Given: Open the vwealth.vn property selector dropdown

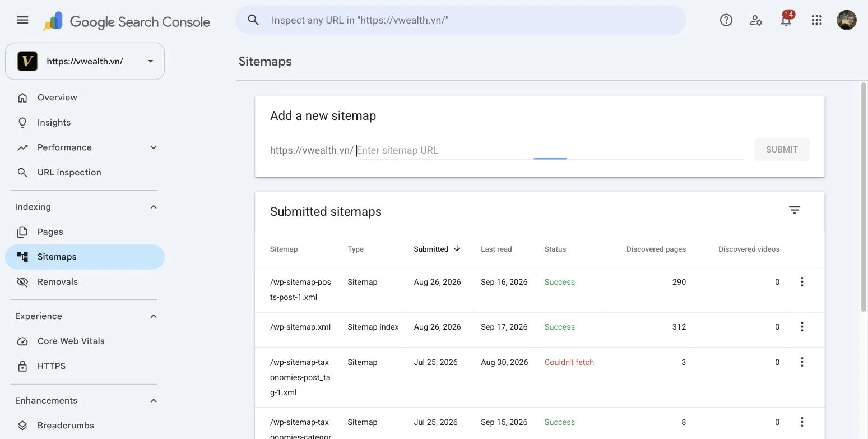Looking at the screenshot, I should 85,61.
